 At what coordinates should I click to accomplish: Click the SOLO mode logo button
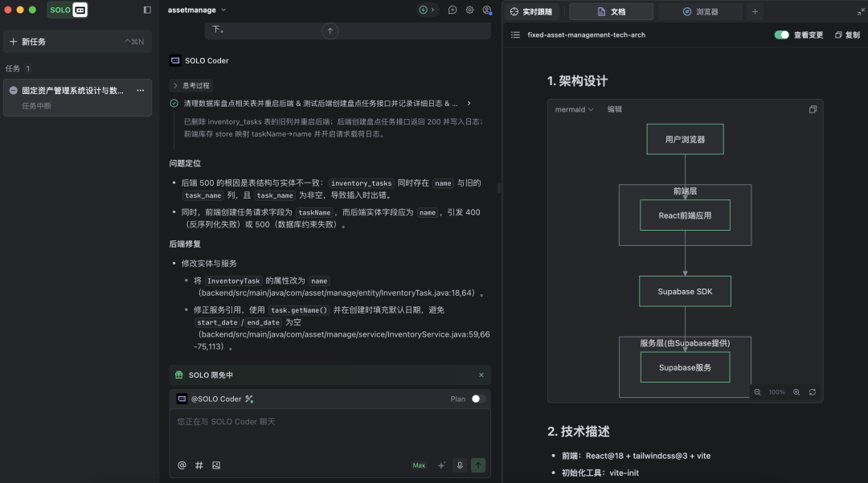pos(68,10)
